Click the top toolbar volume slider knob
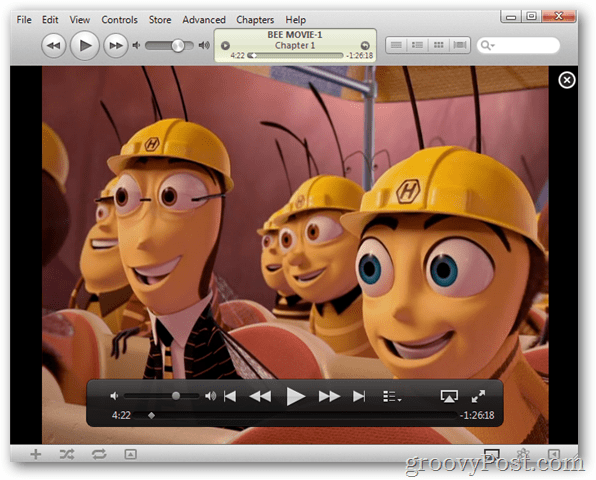 pos(178,46)
